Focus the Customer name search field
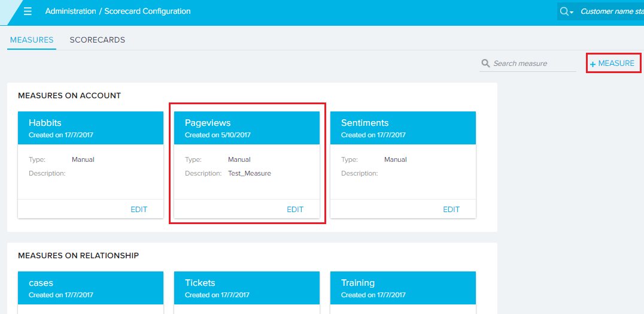This screenshot has height=314, width=644. coord(612,11)
